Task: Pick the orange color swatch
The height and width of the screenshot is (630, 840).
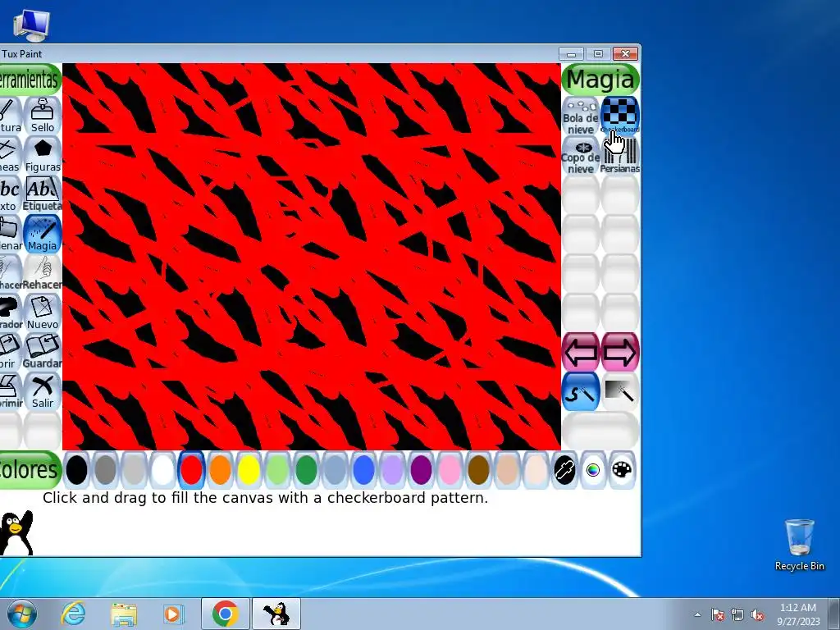Action: click(220, 470)
